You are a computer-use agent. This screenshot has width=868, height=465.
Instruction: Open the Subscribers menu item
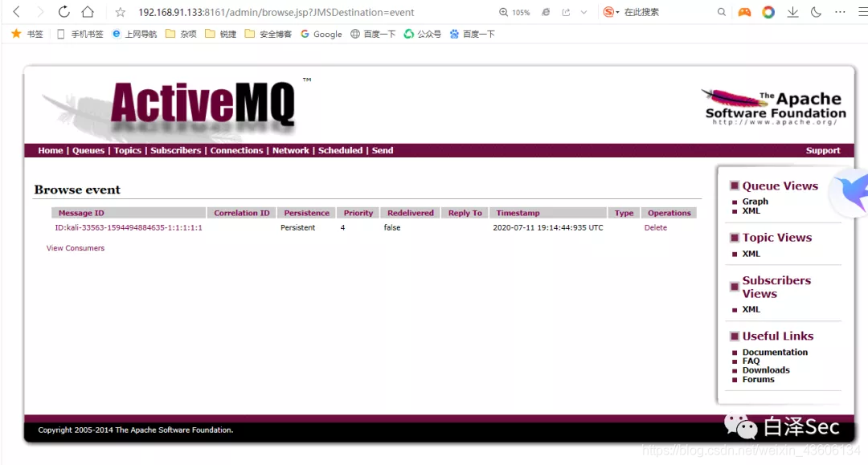point(175,150)
